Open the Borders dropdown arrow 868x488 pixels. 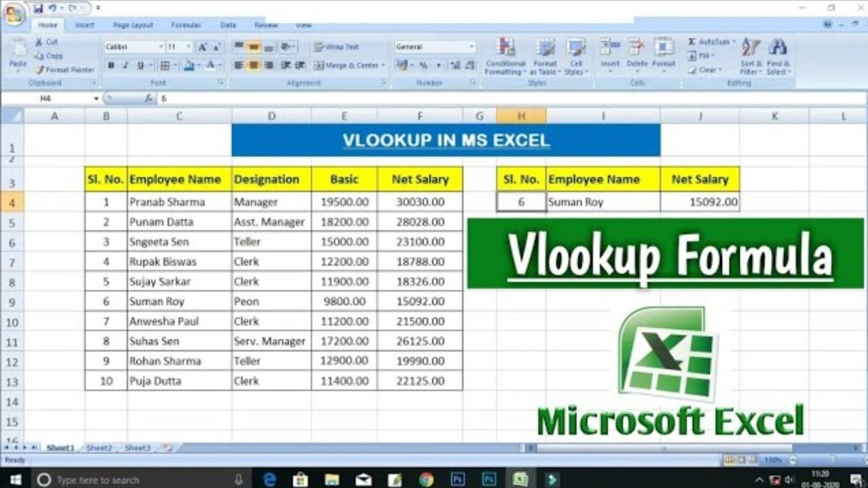(174, 66)
